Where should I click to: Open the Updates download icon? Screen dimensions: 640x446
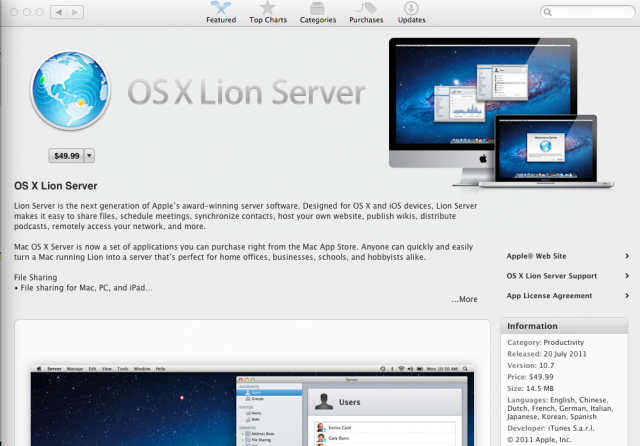click(x=411, y=8)
